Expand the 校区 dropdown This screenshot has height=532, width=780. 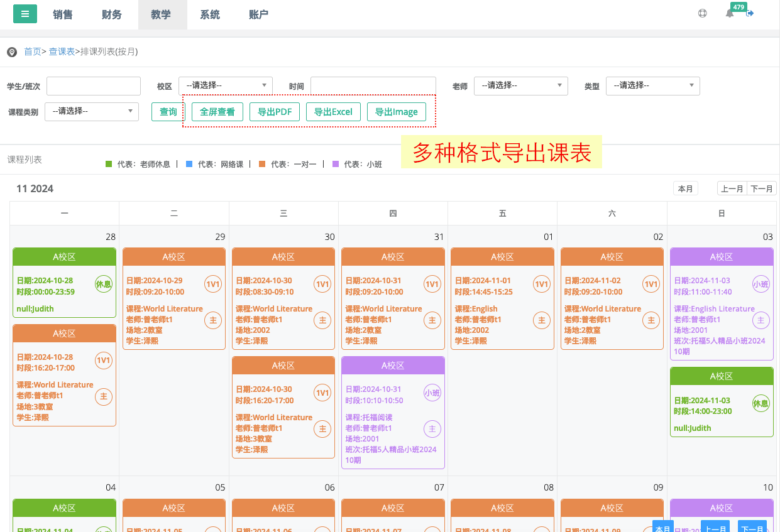coord(226,86)
